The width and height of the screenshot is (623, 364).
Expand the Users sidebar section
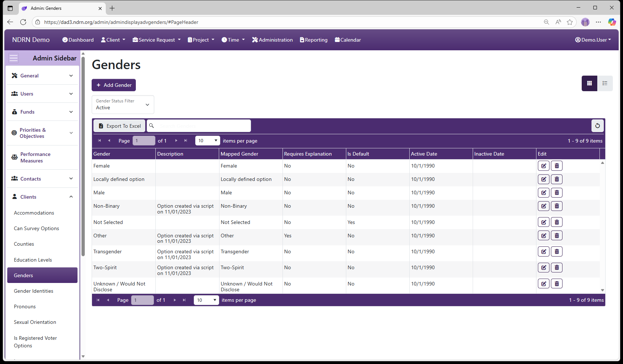42,94
